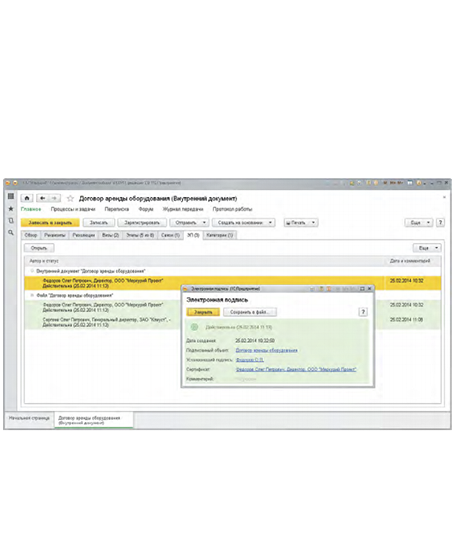The image size is (455, 533).
Task: Navigate back with left arrow
Action: coord(42,198)
